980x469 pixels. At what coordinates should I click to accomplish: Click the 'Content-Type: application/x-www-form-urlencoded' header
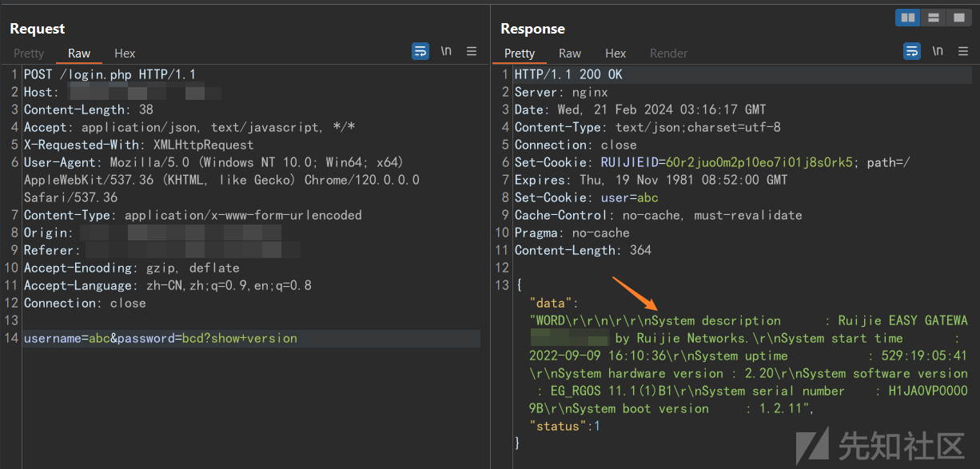click(193, 215)
